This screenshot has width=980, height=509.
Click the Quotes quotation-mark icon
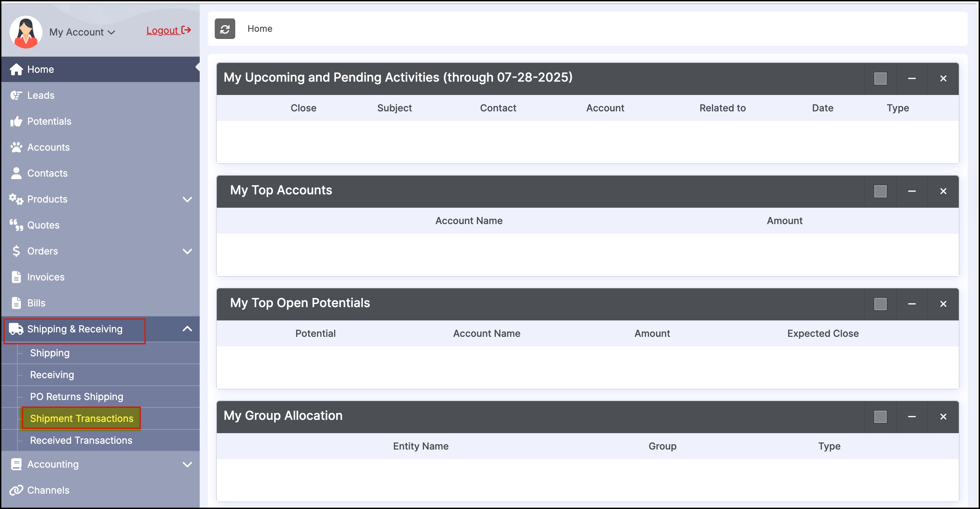tap(16, 225)
